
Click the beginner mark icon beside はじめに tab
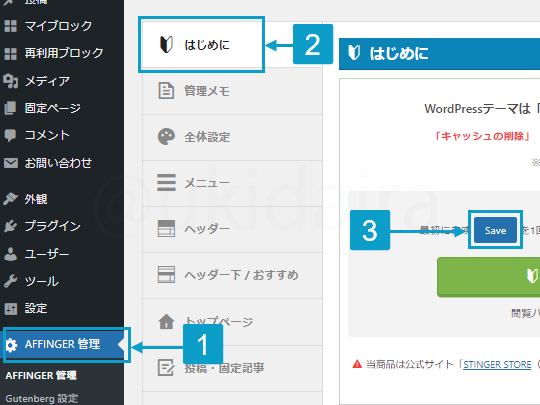(166, 45)
